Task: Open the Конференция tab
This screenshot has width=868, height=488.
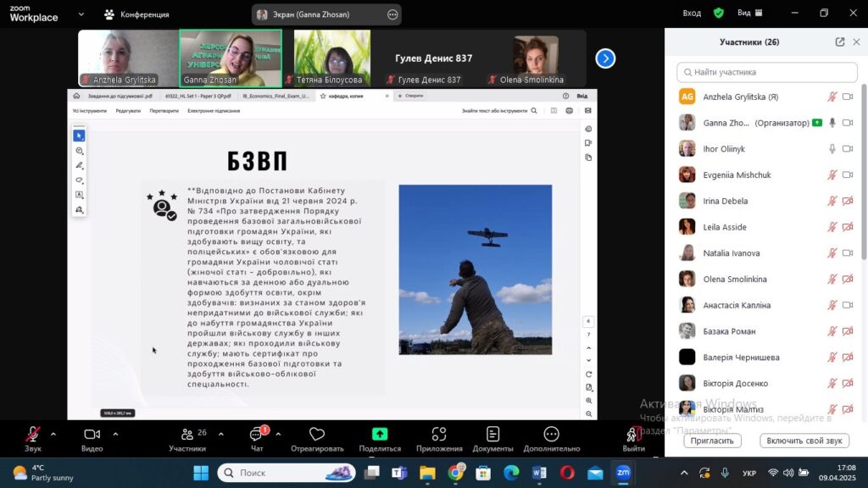Action: [136, 14]
